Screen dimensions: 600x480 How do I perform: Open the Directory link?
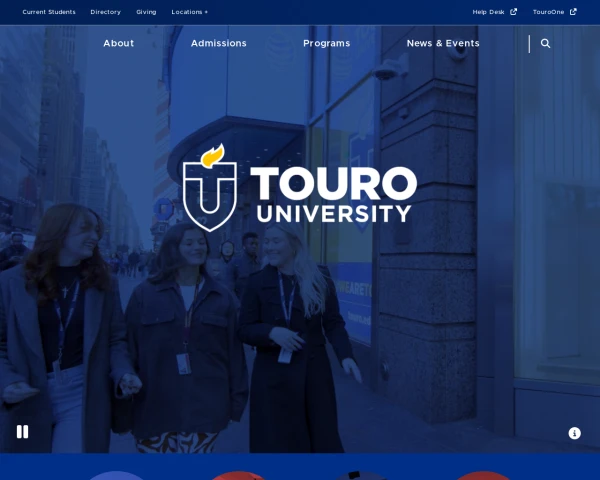pos(106,12)
